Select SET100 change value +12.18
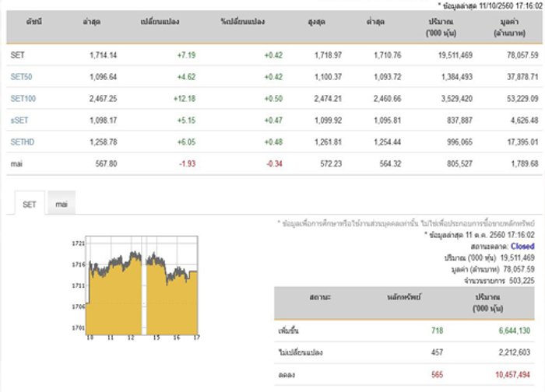This screenshot has width=545, height=392. point(185,99)
